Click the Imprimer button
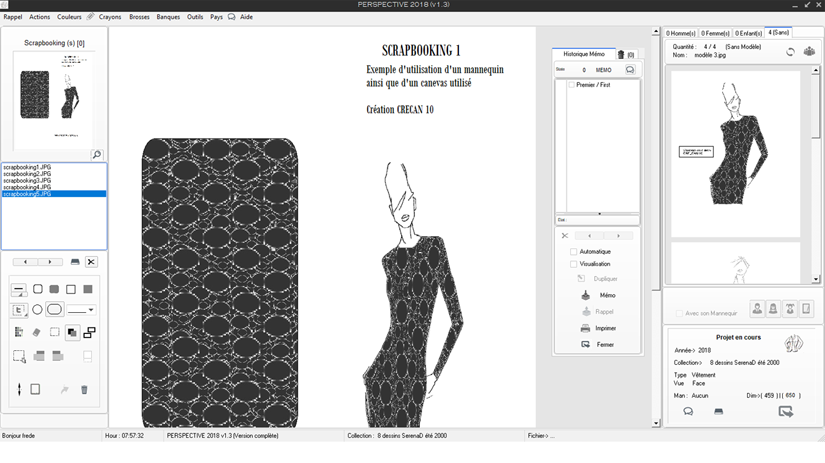 pos(598,328)
